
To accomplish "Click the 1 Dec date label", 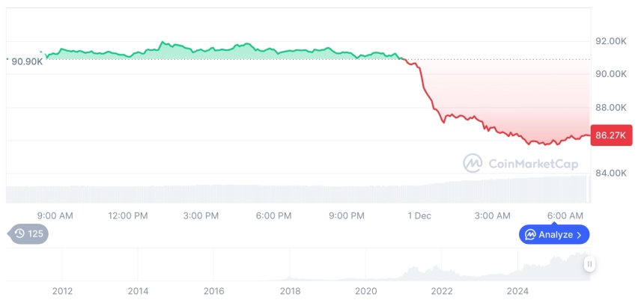I will coord(419,215).
